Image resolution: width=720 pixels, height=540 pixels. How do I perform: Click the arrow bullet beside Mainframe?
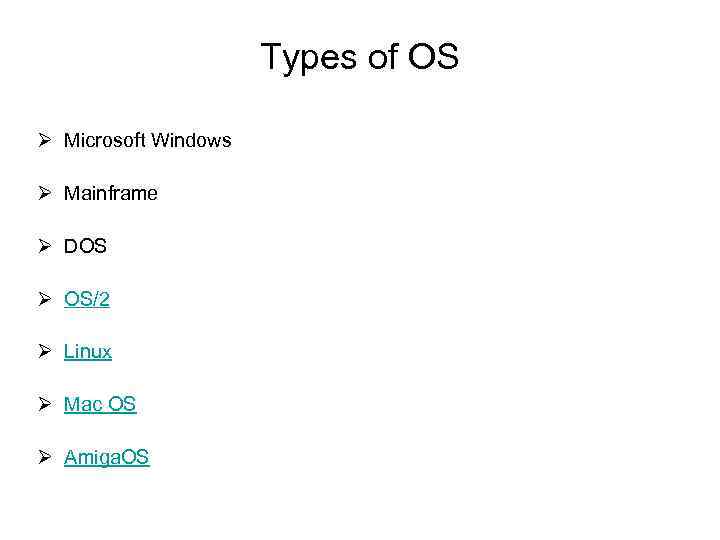47,193
